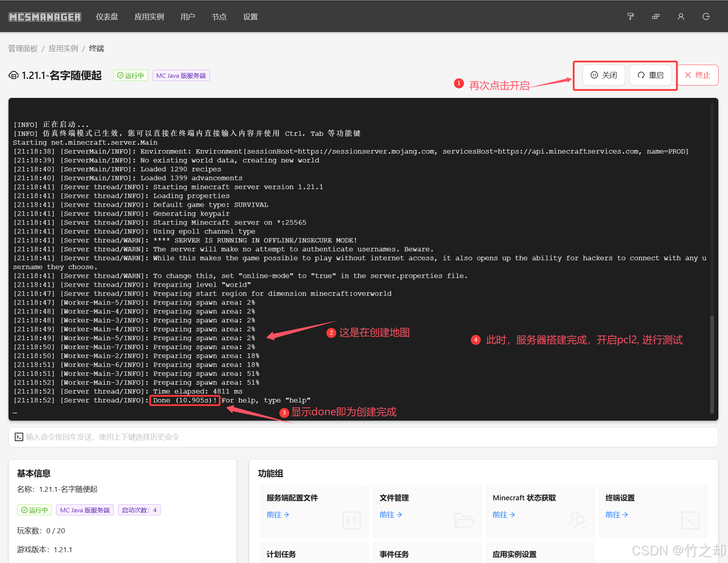Click the 启动次数: 4 tag

pyautogui.click(x=139, y=510)
